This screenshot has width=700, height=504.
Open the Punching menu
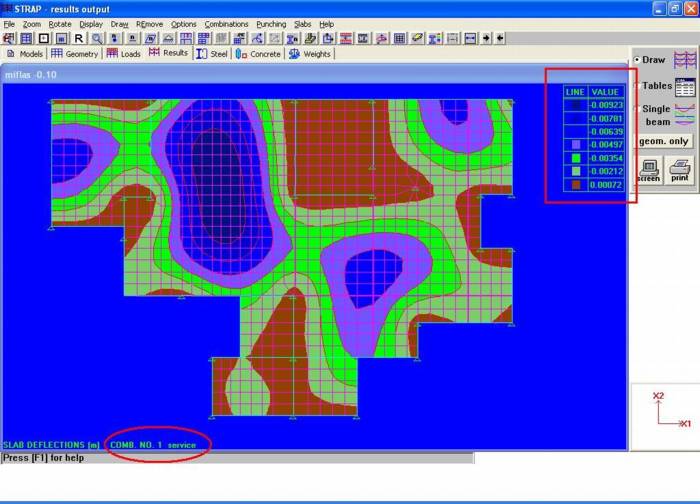[x=271, y=24]
